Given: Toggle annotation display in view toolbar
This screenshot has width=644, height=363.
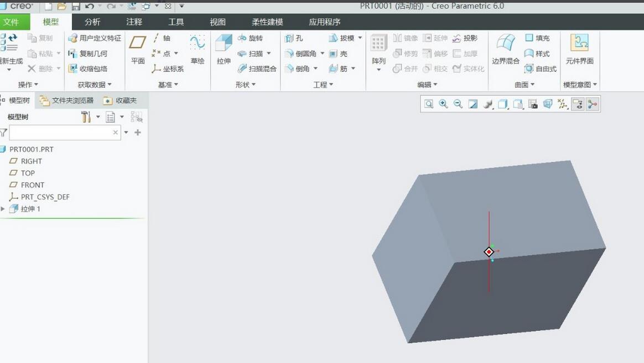Looking at the screenshot, I should click(578, 104).
